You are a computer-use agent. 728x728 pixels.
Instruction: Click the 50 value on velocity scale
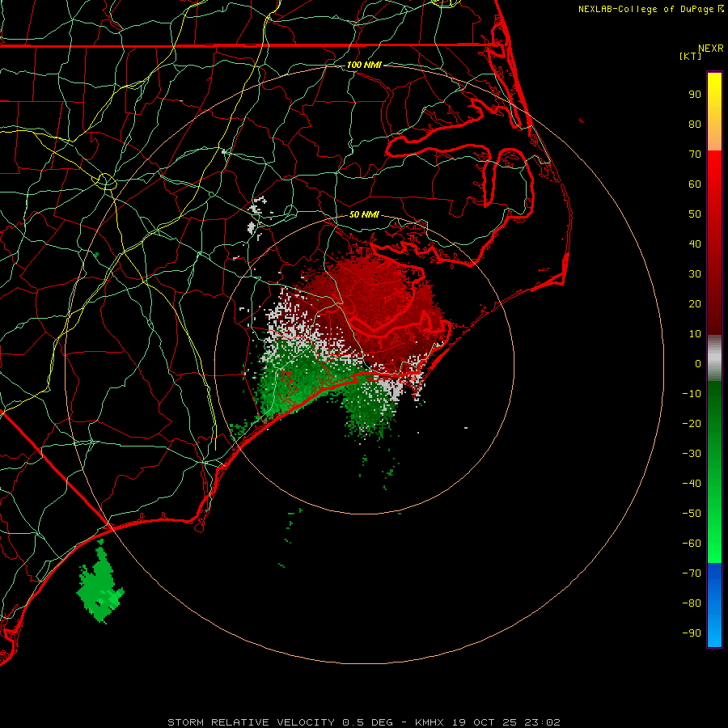point(695,214)
